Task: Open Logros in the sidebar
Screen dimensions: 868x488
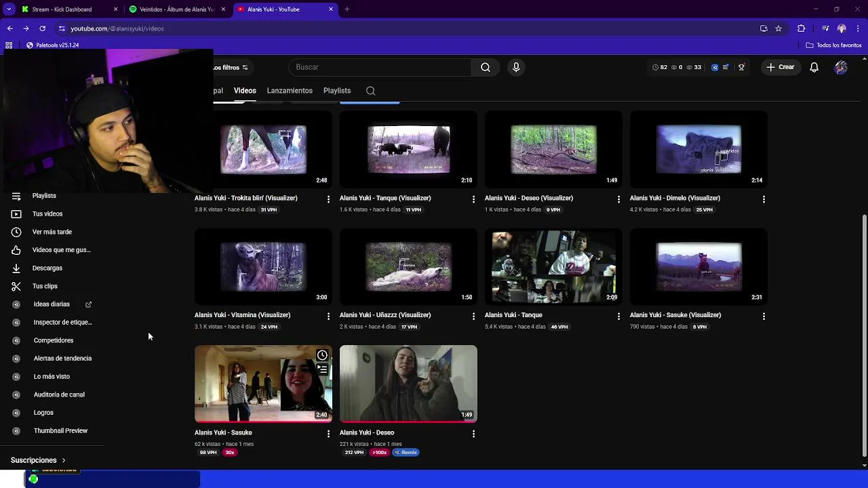Action: click(x=43, y=413)
